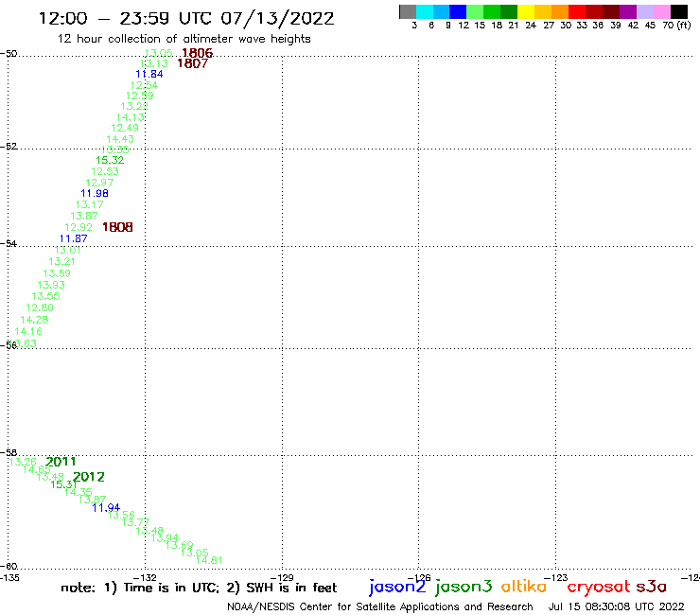Click the note about UTC time and SWH feet

pyautogui.click(x=199, y=588)
